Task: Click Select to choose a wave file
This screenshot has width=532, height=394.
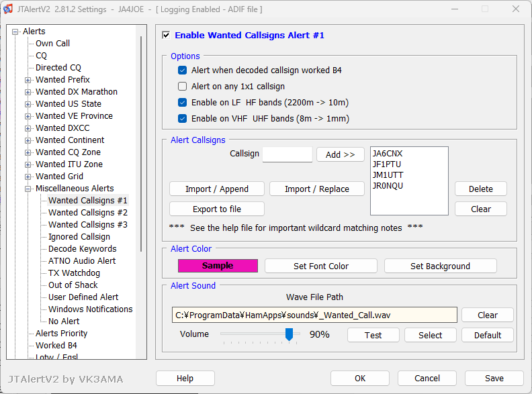Action: (430, 335)
